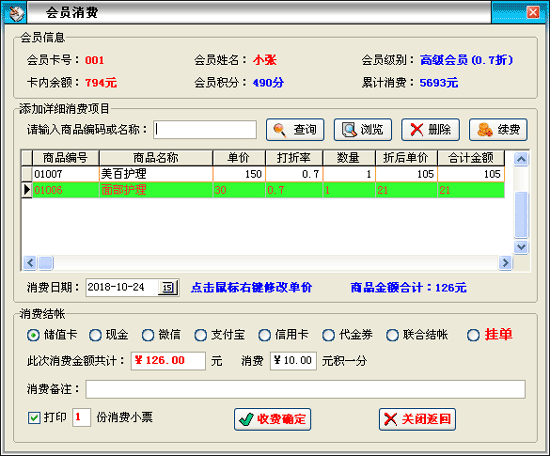Confirm payment with 收费确定 checkmark button

coord(273,419)
